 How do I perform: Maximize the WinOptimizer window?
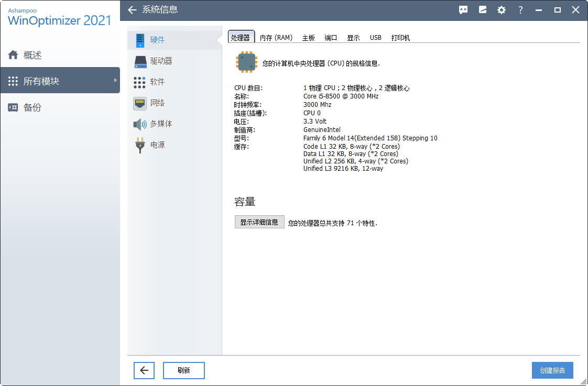[558, 10]
